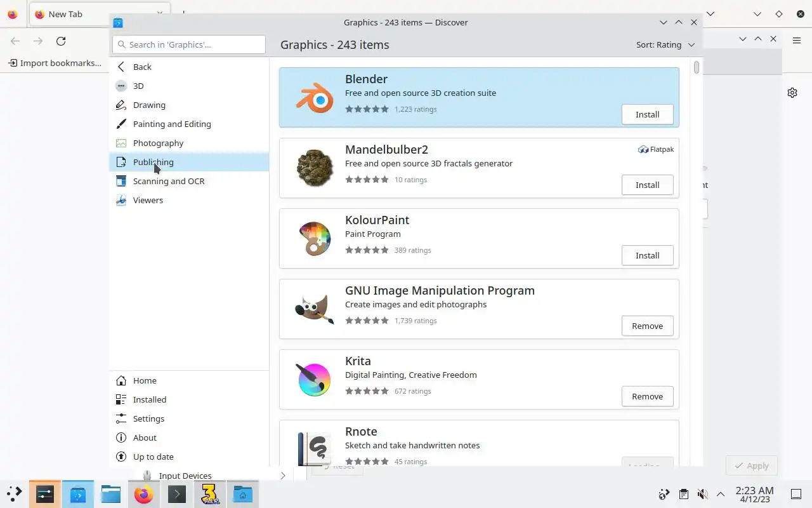The height and width of the screenshot is (508, 812).
Task: Open the Sort: Rating dropdown
Action: point(665,45)
